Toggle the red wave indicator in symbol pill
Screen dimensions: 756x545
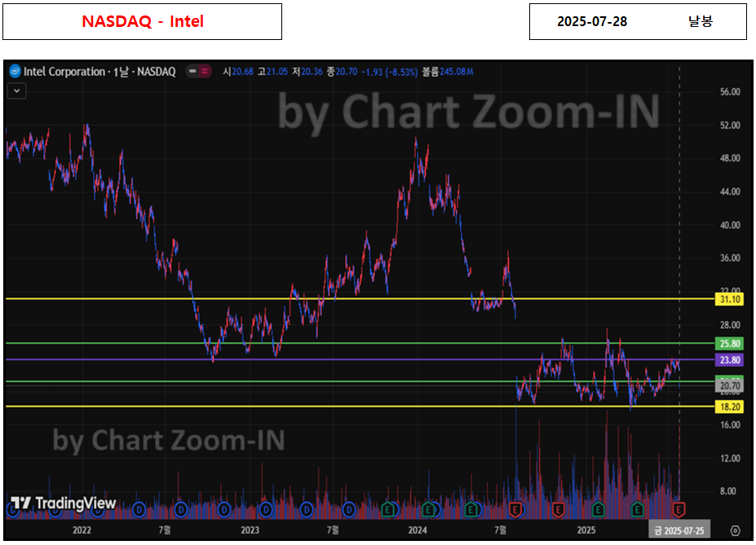[x=205, y=71]
